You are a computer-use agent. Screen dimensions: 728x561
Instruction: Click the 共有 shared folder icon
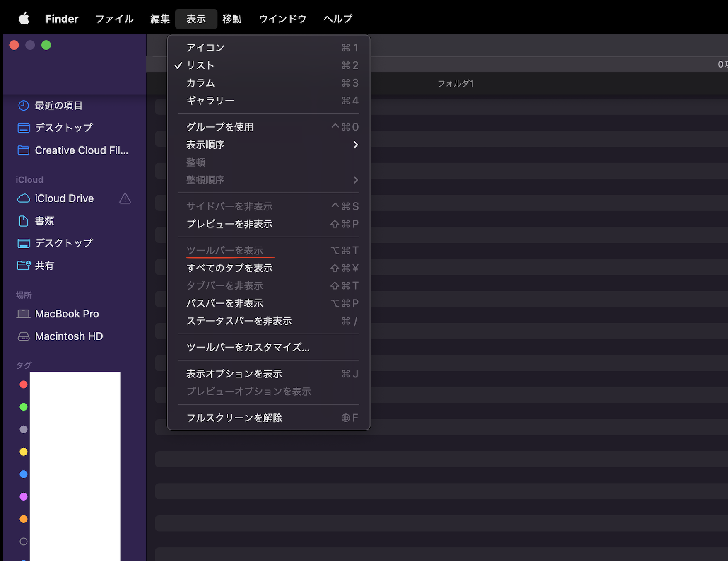pos(24,266)
